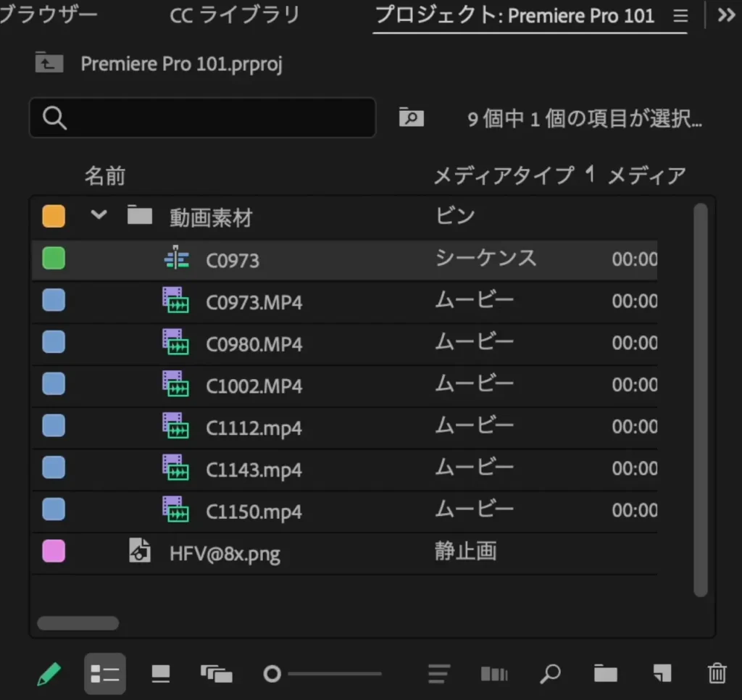This screenshot has height=700, width=742.
Task: Click inside the project search field
Action: click(x=203, y=117)
